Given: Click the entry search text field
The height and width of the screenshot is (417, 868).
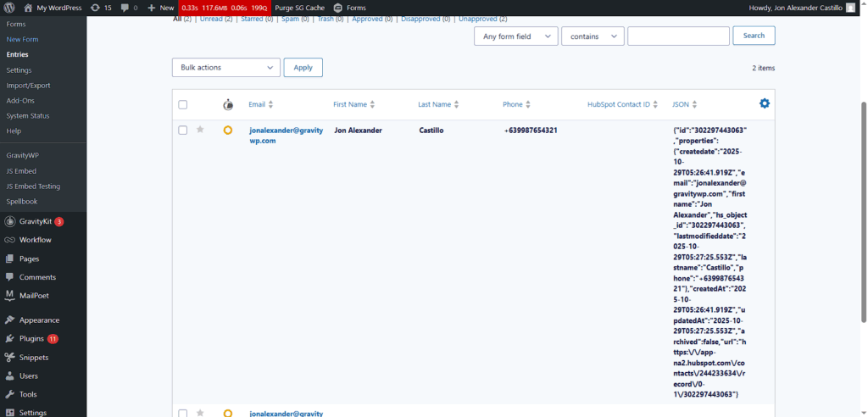Looking at the screenshot, I should (x=678, y=36).
